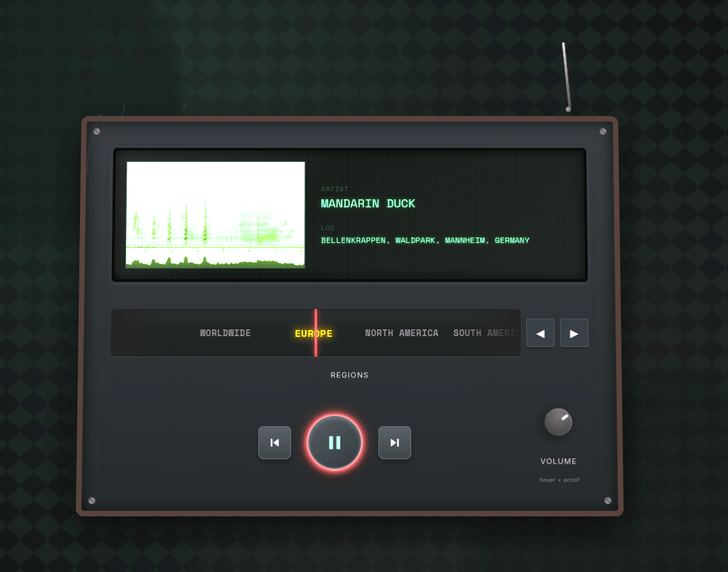The image size is (728, 572).
Task: Skip to the next recording
Action: [395, 443]
